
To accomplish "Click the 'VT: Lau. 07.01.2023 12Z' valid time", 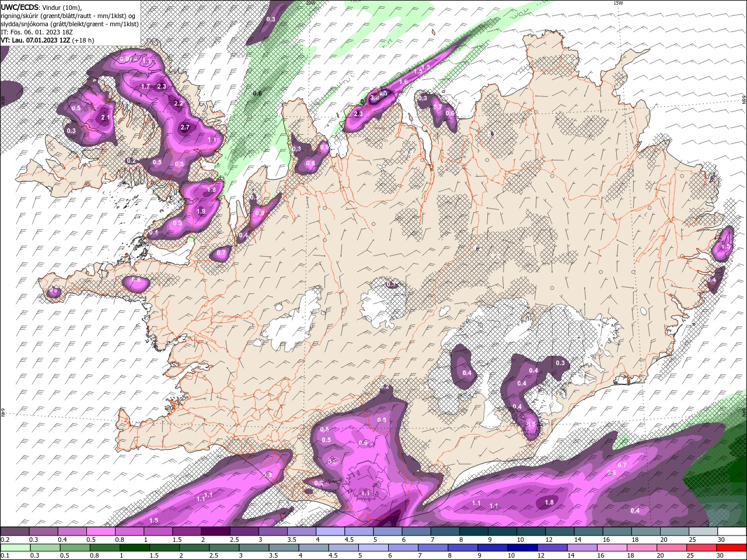I will (x=36, y=40).
